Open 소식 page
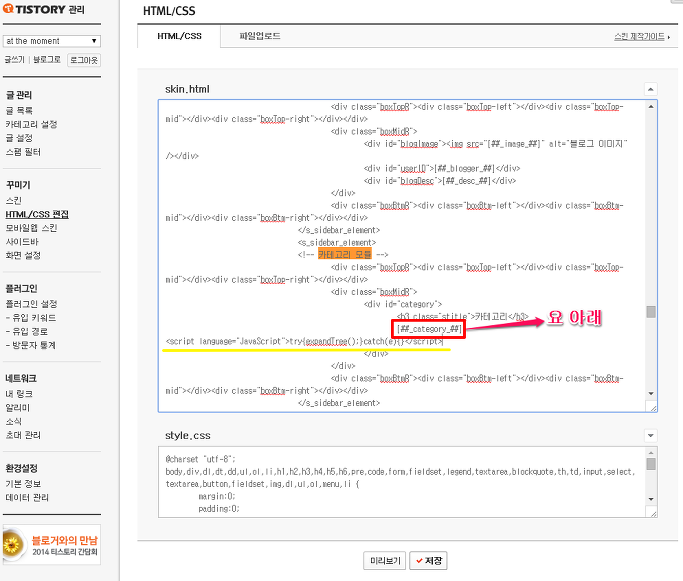Image resolution: width=683 pixels, height=581 pixels. (14, 422)
